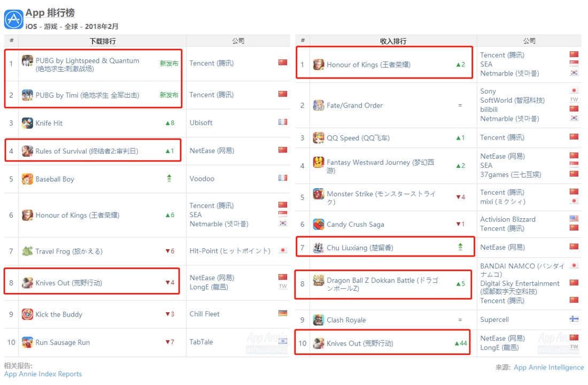Click the 'Chu Liuxiang (楚留香)' title text
Viewport: 588px width, 385px height.
point(360,248)
